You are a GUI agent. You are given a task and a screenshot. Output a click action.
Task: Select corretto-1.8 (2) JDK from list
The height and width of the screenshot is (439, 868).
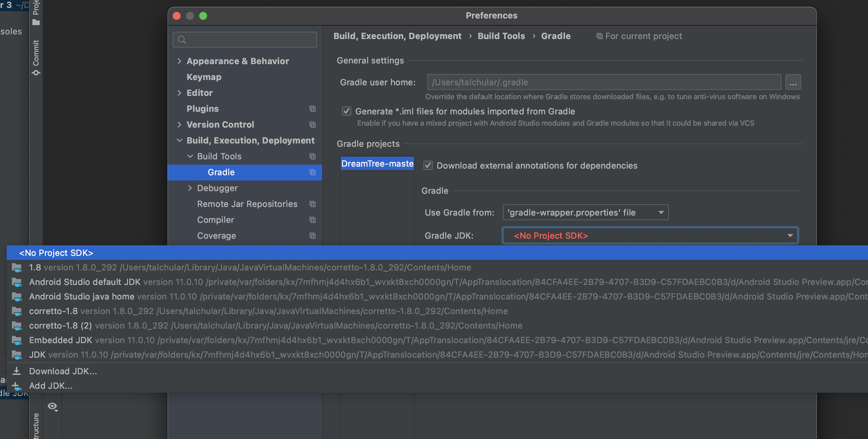tap(61, 326)
